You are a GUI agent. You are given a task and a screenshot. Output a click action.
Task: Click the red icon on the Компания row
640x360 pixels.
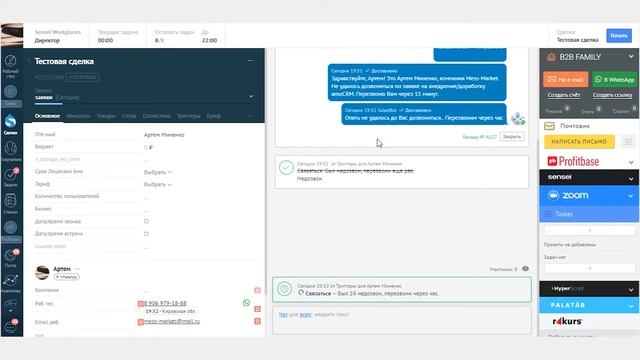tap(258, 290)
